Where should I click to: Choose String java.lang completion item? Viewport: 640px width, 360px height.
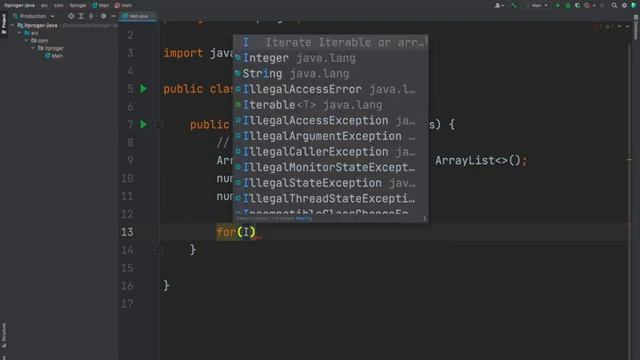click(x=330, y=73)
